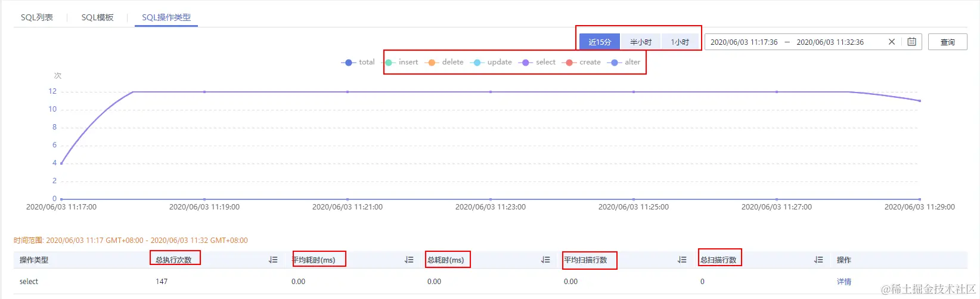Open 详情 link for select row
This screenshot has height=299, width=980.
843,282
